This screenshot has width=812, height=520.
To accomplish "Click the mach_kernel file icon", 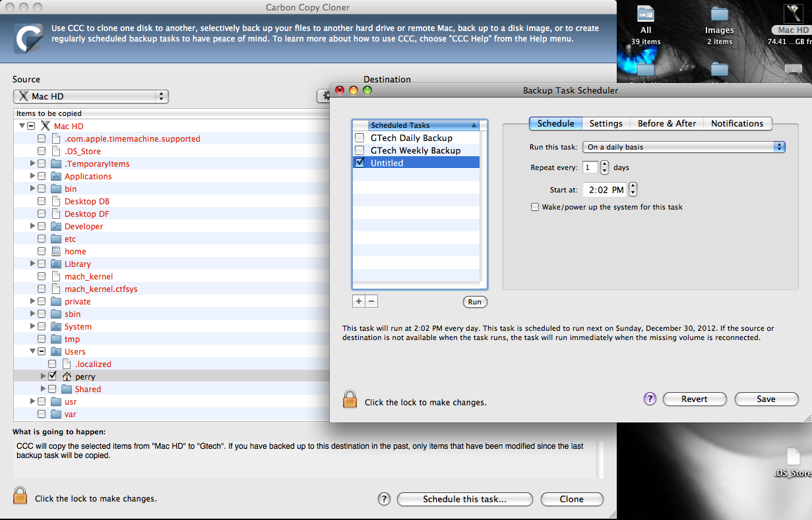I will [56, 277].
